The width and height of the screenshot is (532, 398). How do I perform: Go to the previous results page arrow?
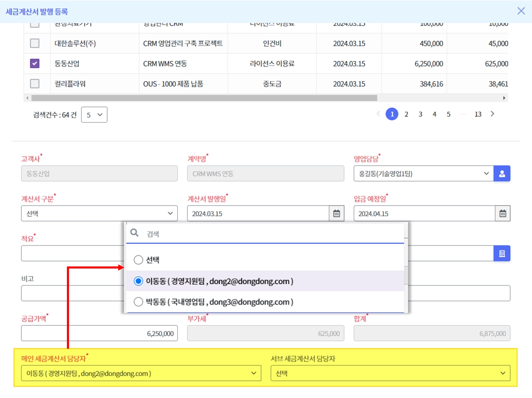click(378, 114)
